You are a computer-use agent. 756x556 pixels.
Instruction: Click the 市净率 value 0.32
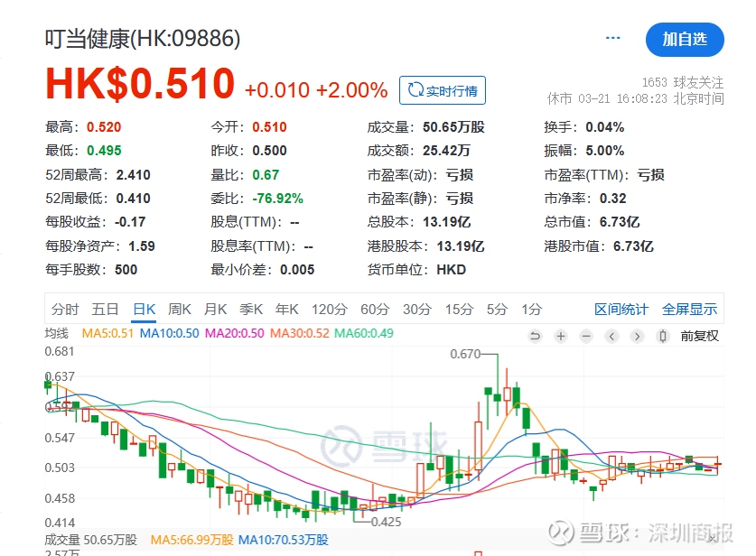(612, 199)
